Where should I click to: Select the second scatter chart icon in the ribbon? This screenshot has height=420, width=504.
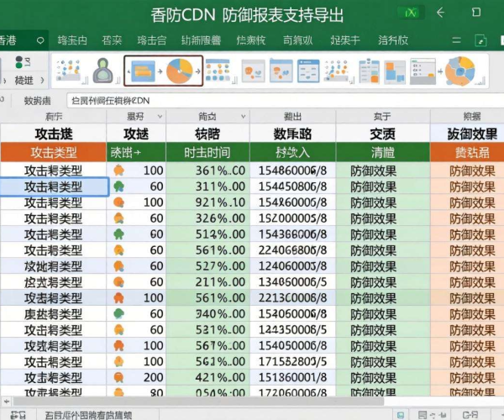click(336, 71)
